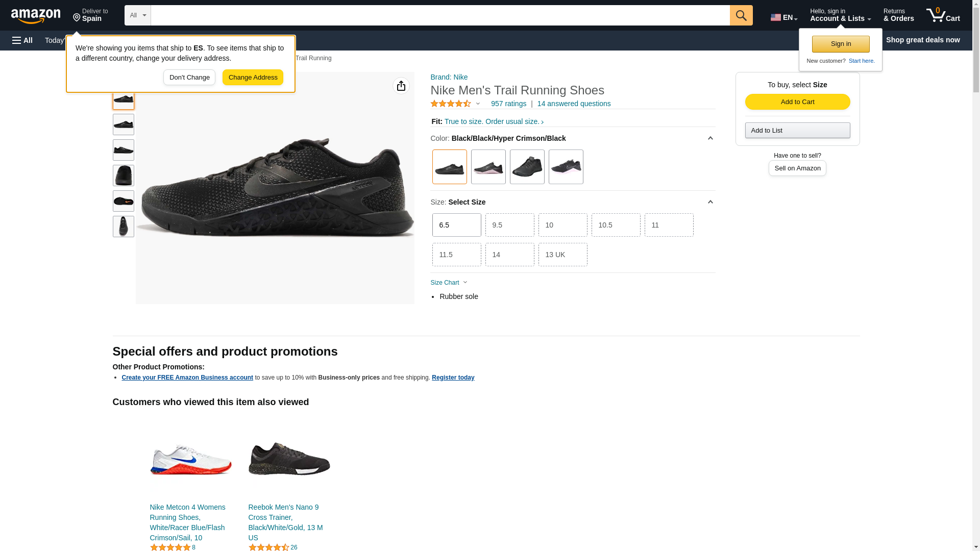The height and width of the screenshot is (551, 980).
Task: Collapse the Color section chevron
Action: click(709, 138)
